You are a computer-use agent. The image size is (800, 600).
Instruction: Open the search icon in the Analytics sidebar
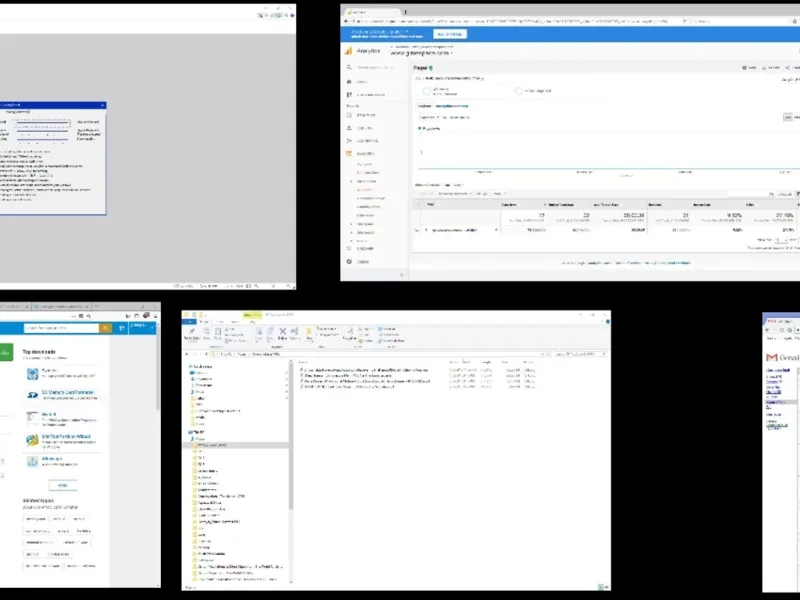click(x=349, y=67)
